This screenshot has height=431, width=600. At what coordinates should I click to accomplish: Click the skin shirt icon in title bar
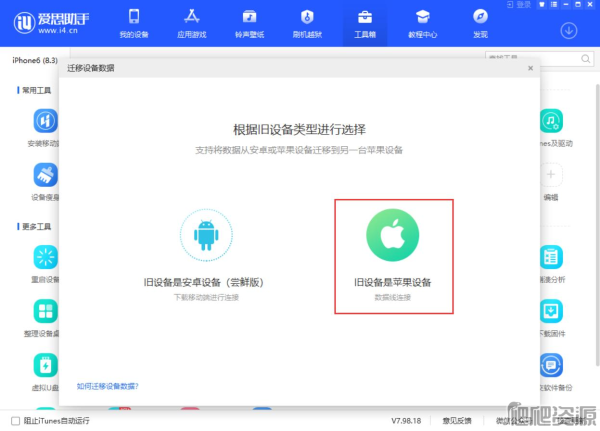click(x=542, y=5)
